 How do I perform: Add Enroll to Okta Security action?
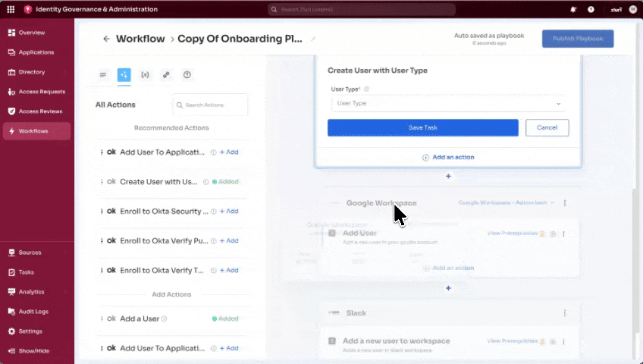tap(229, 211)
